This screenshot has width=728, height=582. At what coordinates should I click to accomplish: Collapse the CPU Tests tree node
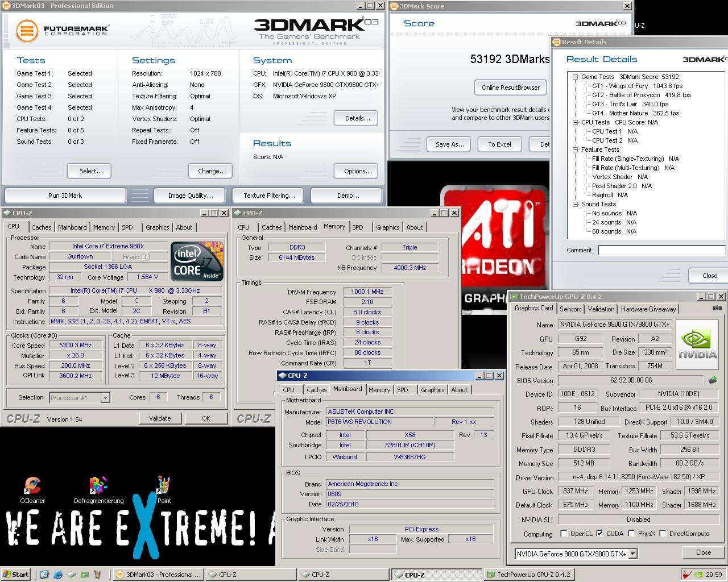tap(576, 122)
